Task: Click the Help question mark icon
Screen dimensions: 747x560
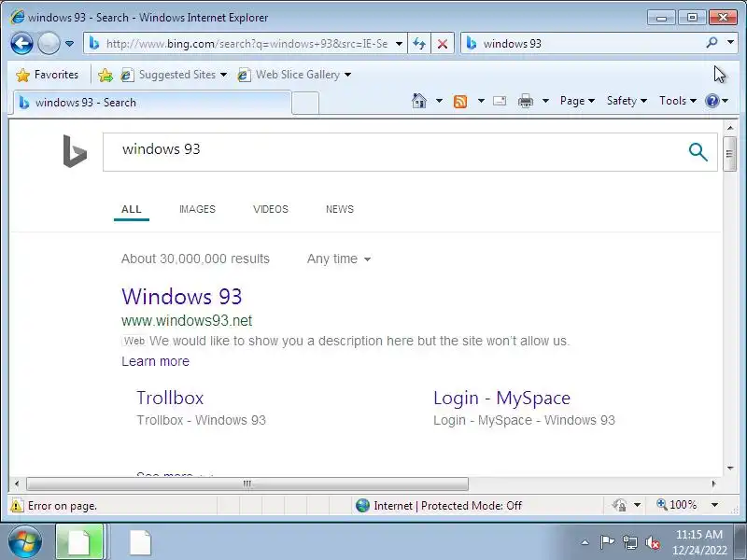Action: click(712, 101)
